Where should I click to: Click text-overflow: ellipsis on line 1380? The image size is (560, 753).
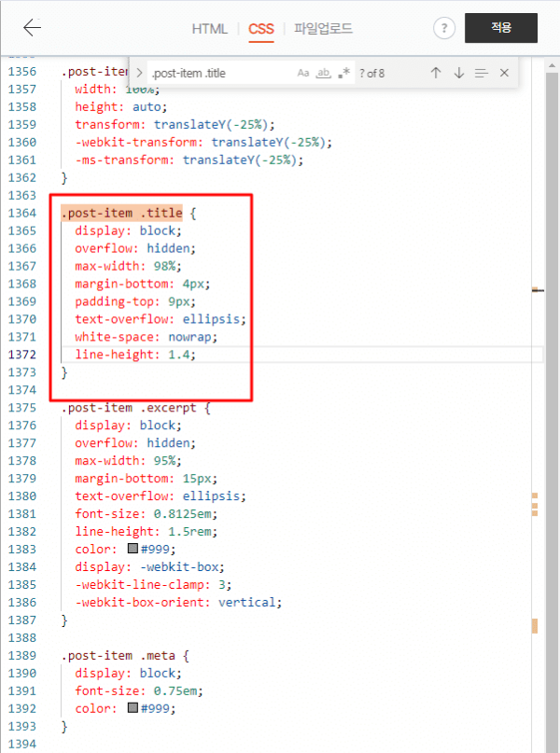[161, 496]
